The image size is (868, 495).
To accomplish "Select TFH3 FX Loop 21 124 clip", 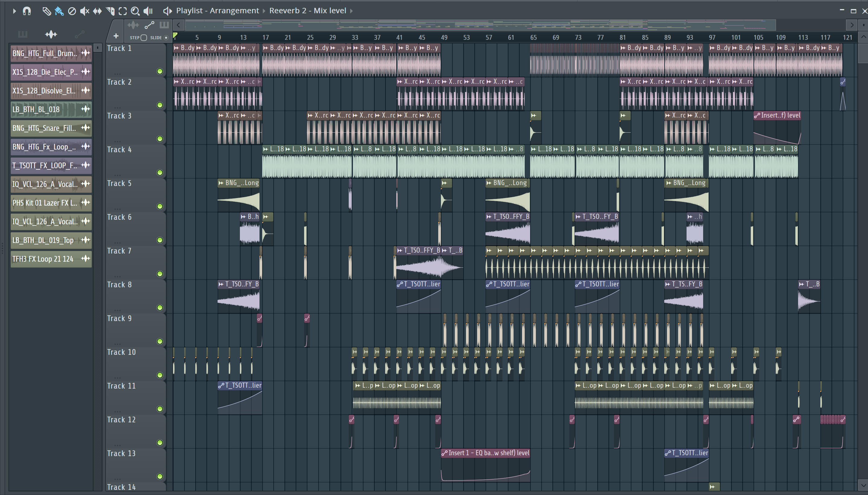I will pos(51,259).
